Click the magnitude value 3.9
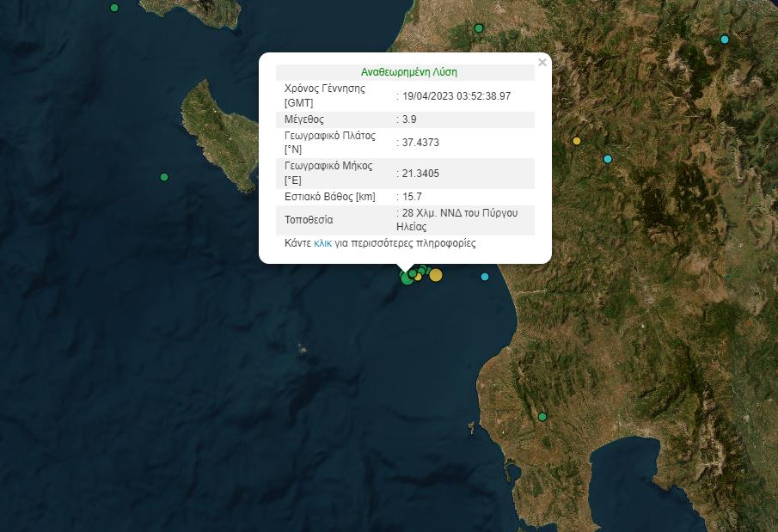778x532 pixels. 402,119
